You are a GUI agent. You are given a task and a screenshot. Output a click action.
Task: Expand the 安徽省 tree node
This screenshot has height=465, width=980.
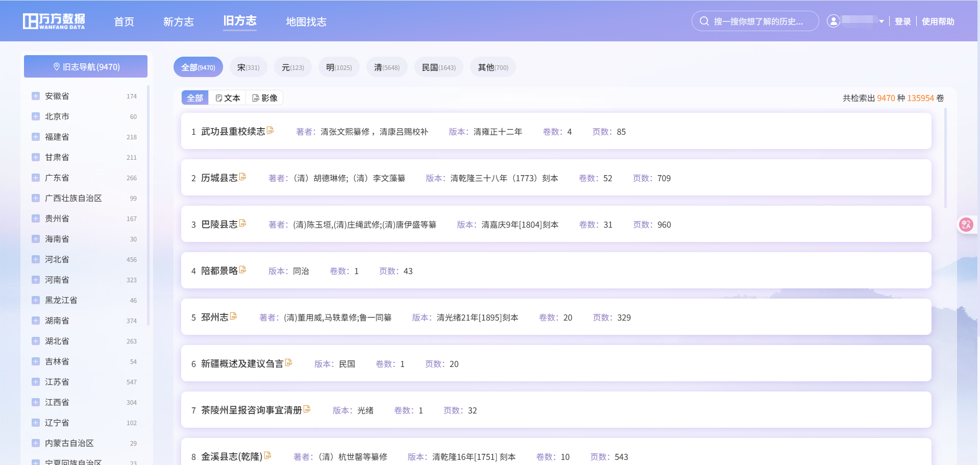36,96
